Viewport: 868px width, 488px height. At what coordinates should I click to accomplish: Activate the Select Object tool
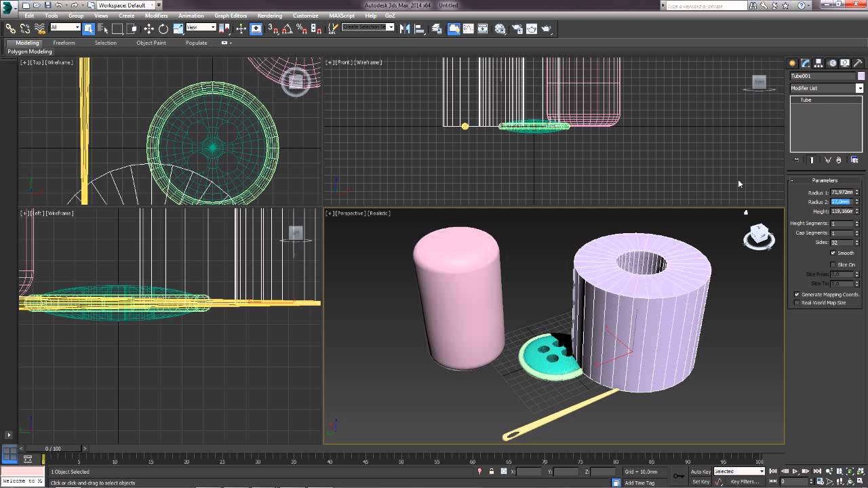click(x=88, y=28)
